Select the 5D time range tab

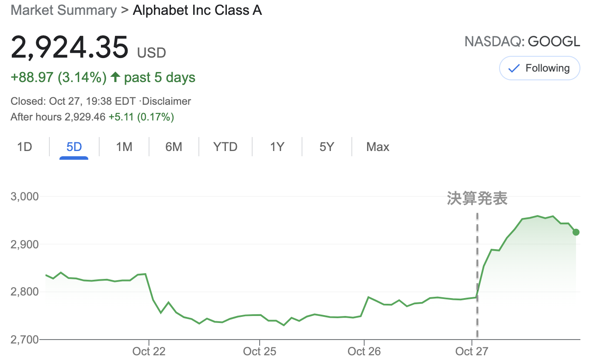click(x=74, y=147)
